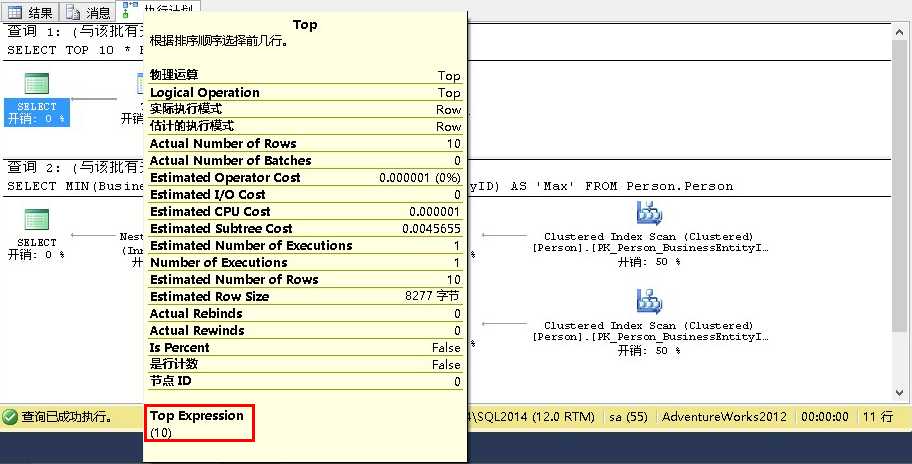Click the 00:00:00 elapsed time entry
912x464 pixels.
pyautogui.click(x=825, y=416)
